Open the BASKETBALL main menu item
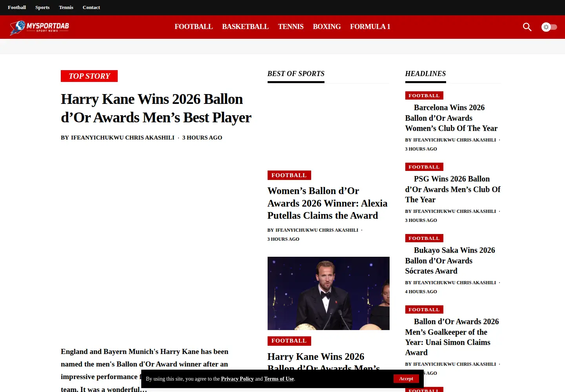Image resolution: width=565 pixels, height=392 pixels. click(245, 27)
